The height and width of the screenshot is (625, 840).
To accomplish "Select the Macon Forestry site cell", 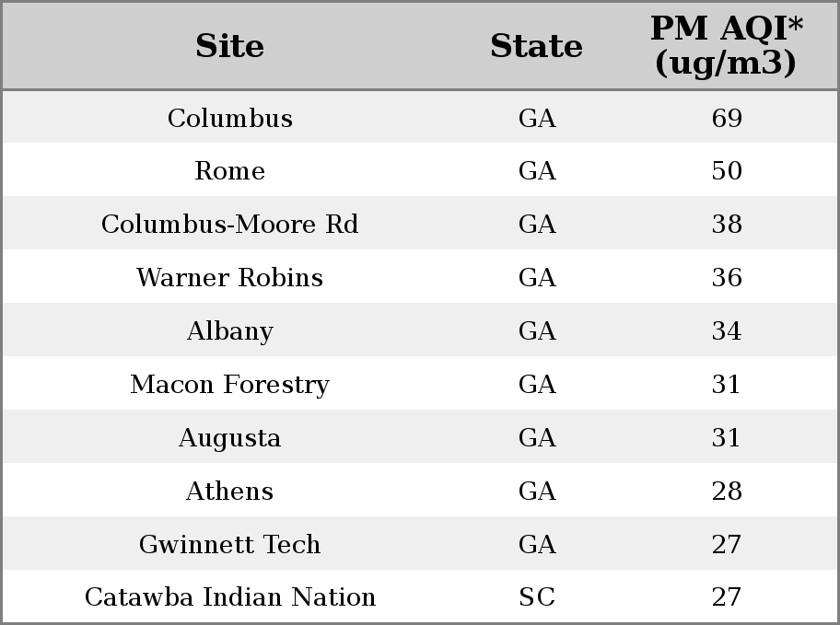I will coord(230,385).
